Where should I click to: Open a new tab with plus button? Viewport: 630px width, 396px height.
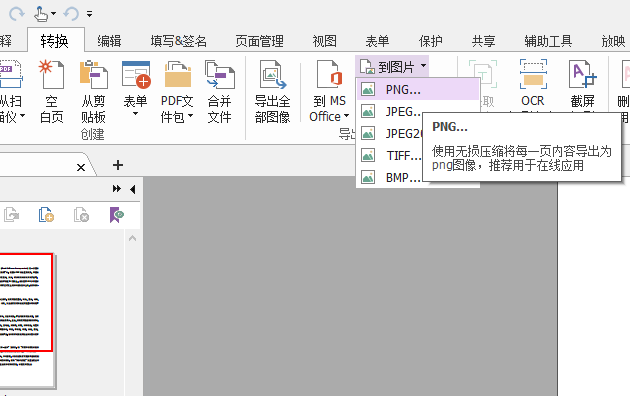point(118,165)
